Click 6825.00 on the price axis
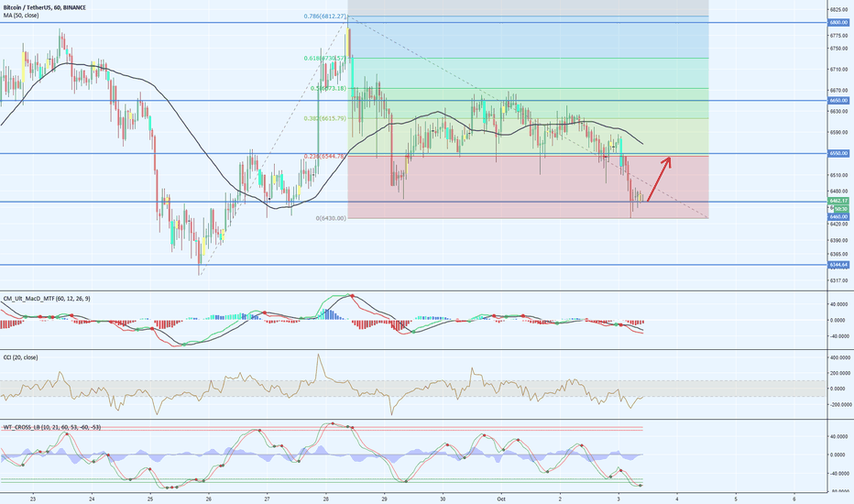This screenshot has height=504, width=854. tap(839, 10)
